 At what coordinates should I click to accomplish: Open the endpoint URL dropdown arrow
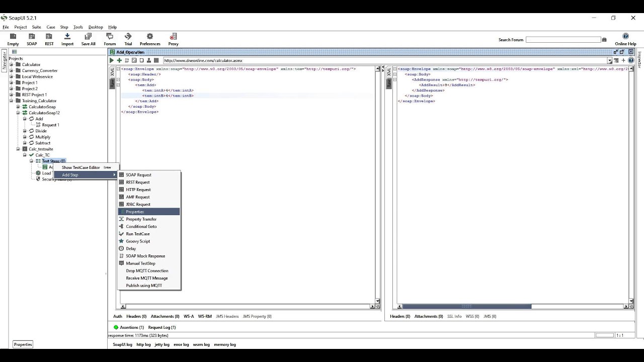click(609, 60)
